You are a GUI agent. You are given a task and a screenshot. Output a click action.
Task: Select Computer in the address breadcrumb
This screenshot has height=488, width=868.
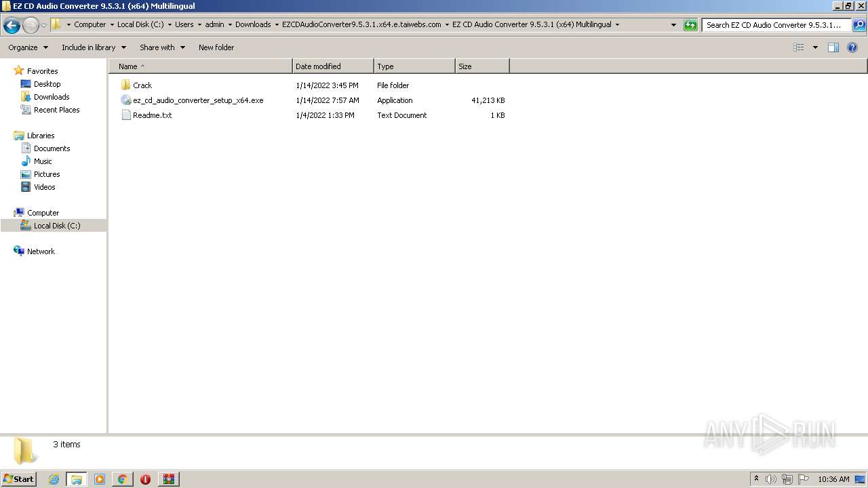click(90, 24)
